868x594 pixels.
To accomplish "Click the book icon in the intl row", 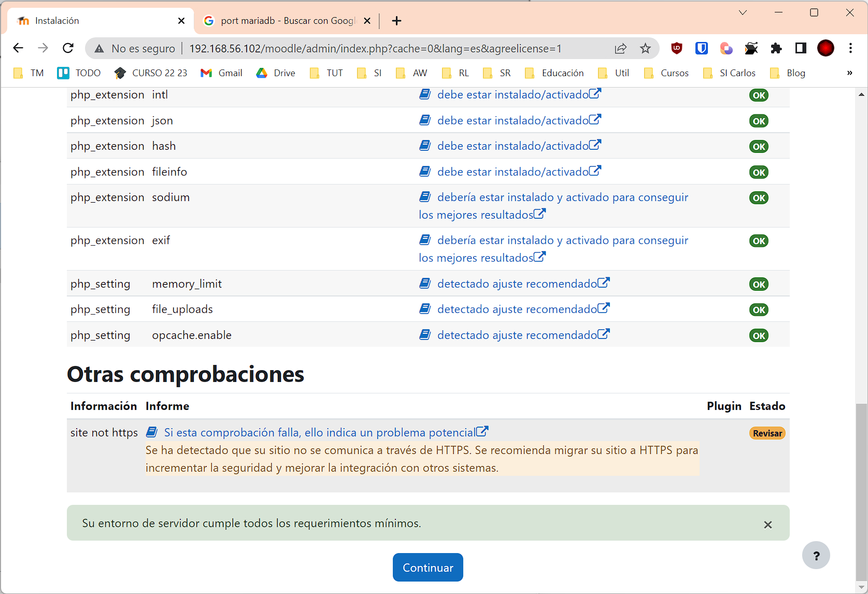I will click(425, 94).
